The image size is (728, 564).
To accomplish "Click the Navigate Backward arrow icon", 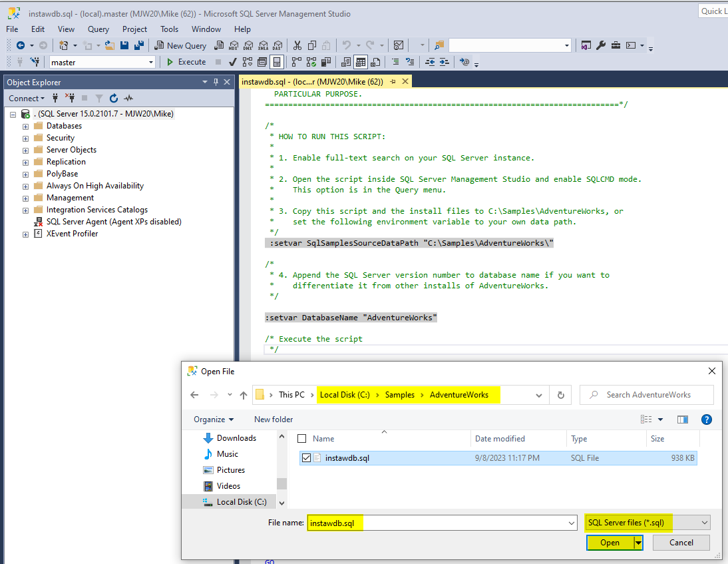I will click(21, 45).
